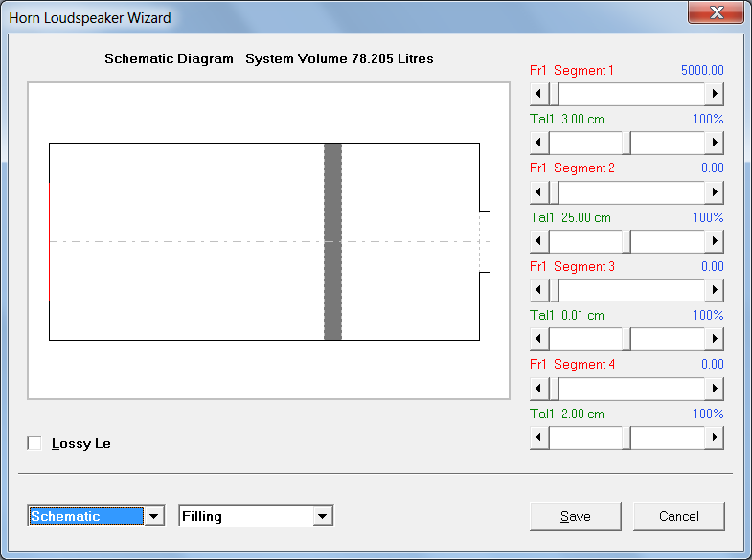Decrease Tal1 2.00 cm with left arrow
Image resolution: width=752 pixels, height=560 pixels.
(x=539, y=437)
